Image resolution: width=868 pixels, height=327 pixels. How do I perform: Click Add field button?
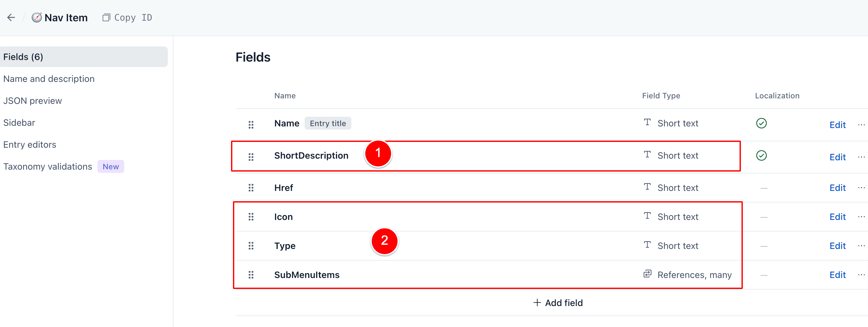[558, 303]
